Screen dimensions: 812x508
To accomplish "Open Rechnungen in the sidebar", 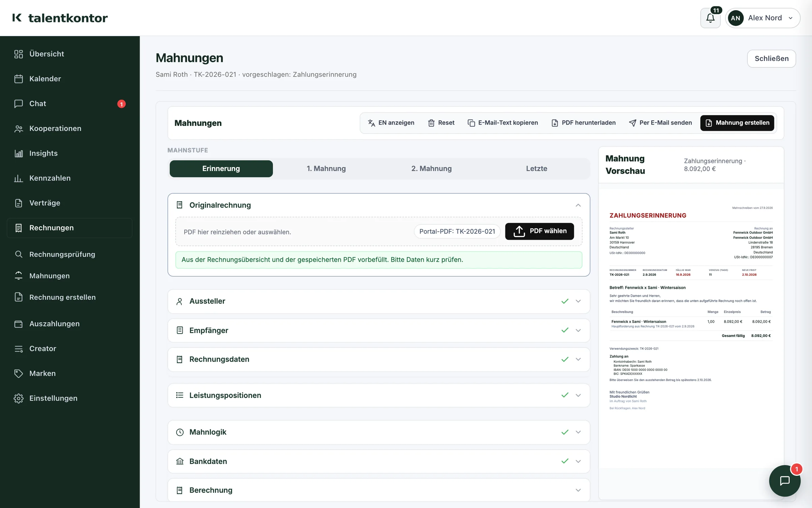I will (x=70, y=228).
